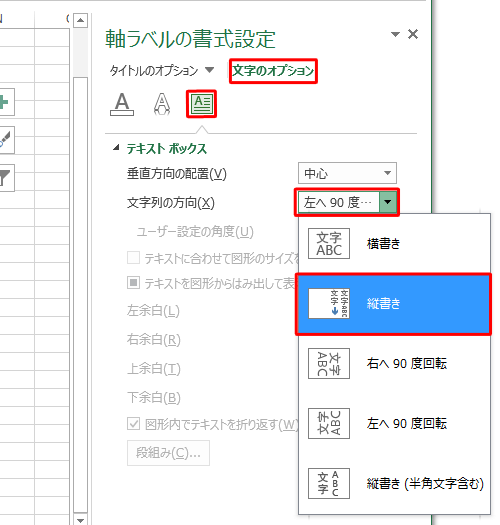This screenshot has height=525, width=500.
Task: Open the Text Effects outlined A icon
Action: [x=162, y=104]
